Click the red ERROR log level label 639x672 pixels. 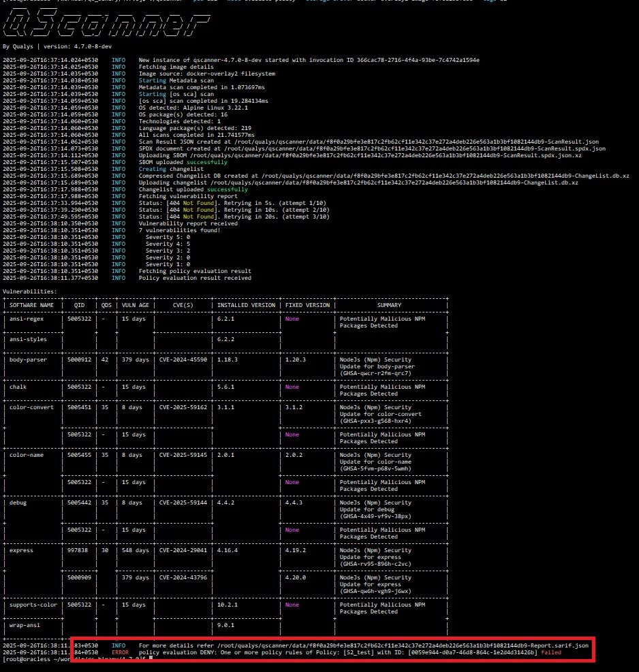[120, 653]
